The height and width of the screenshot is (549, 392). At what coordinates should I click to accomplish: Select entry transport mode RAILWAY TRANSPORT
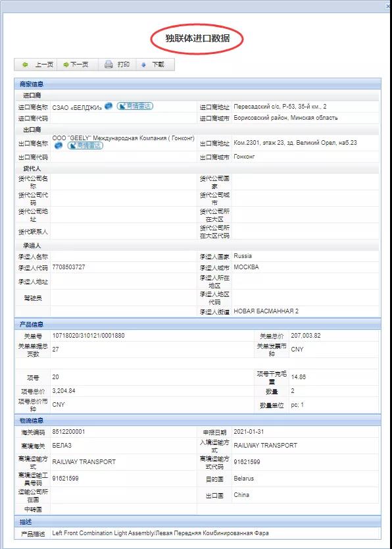tap(266, 446)
